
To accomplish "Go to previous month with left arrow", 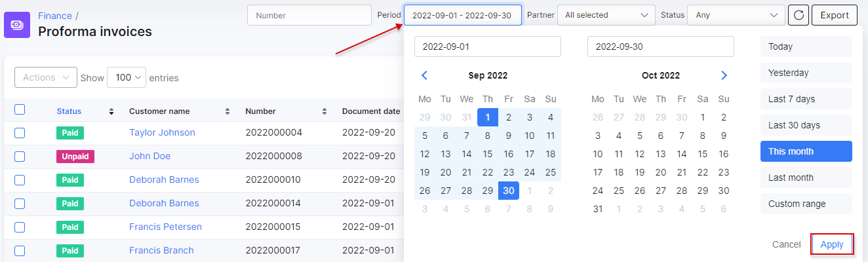I will 424,75.
